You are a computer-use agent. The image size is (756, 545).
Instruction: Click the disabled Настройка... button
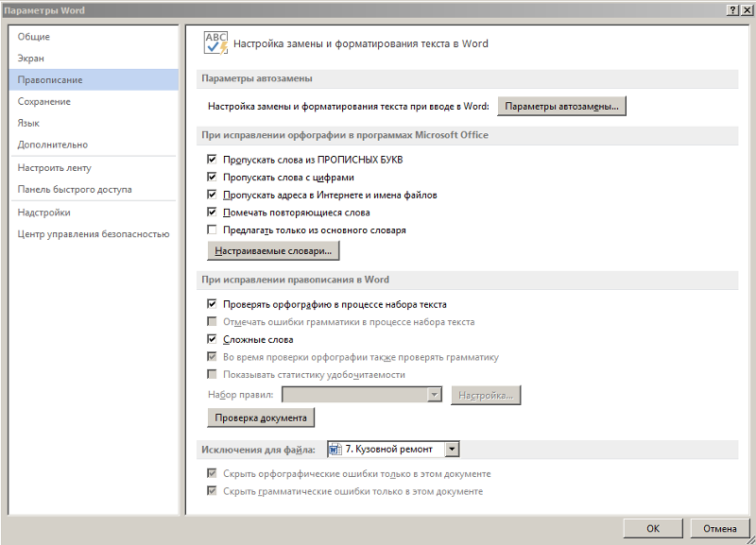point(486,396)
